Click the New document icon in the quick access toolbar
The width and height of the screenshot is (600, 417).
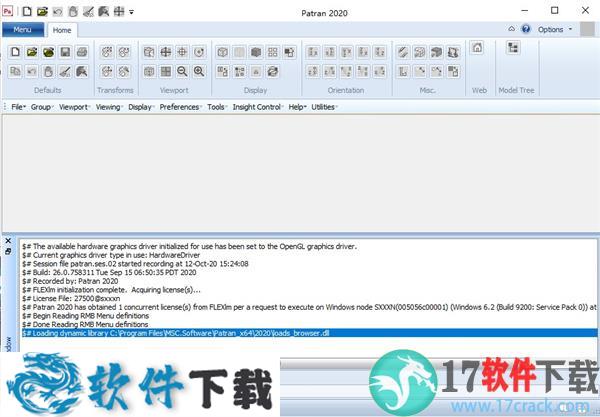(x=27, y=11)
